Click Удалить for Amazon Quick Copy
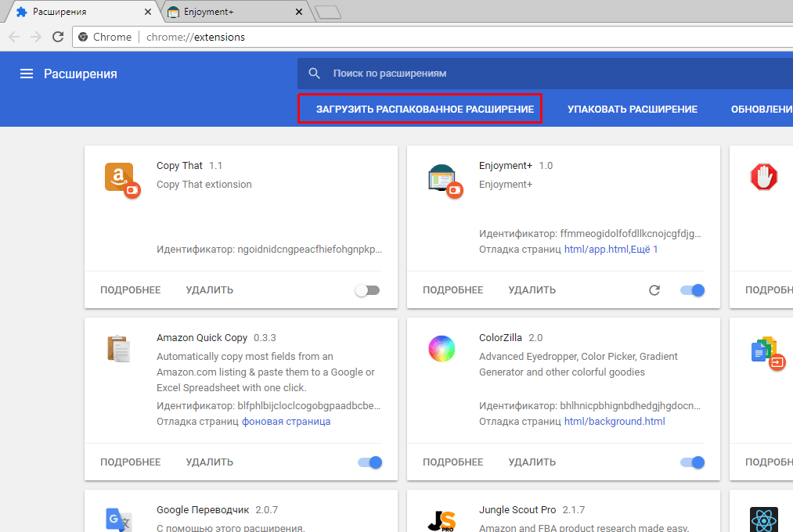 [x=209, y=462]
